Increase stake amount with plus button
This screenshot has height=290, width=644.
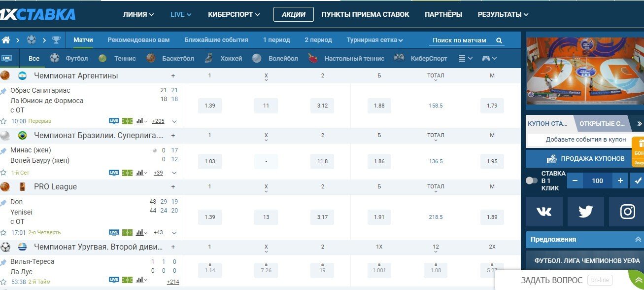(620, 181)
